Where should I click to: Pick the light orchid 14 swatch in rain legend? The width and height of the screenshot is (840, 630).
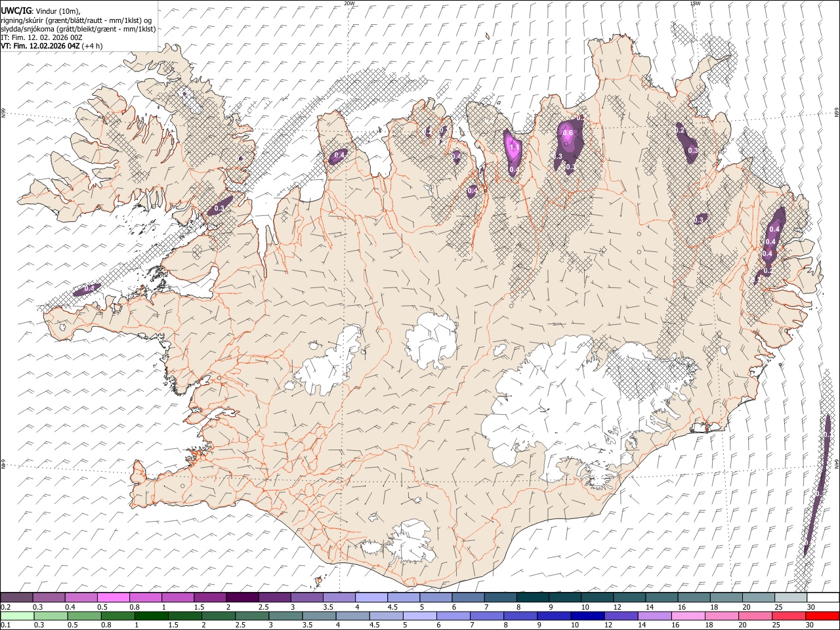tap(654, 616)
